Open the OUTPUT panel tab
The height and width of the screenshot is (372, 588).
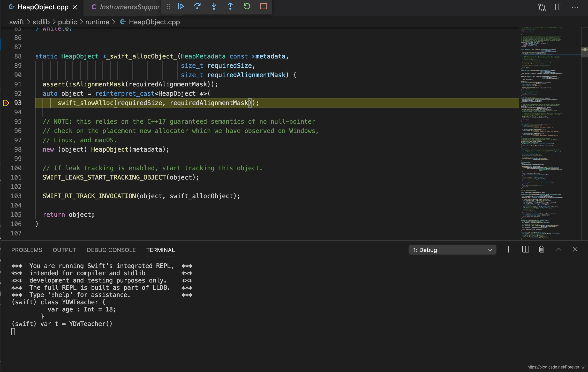[x=64, y=250]
